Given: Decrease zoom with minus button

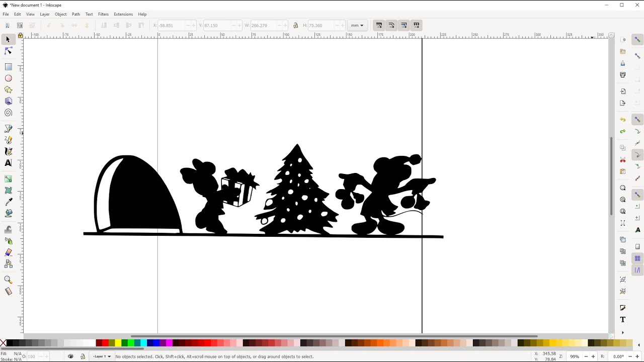Looking at the screenshot, I should click(586, 356).
